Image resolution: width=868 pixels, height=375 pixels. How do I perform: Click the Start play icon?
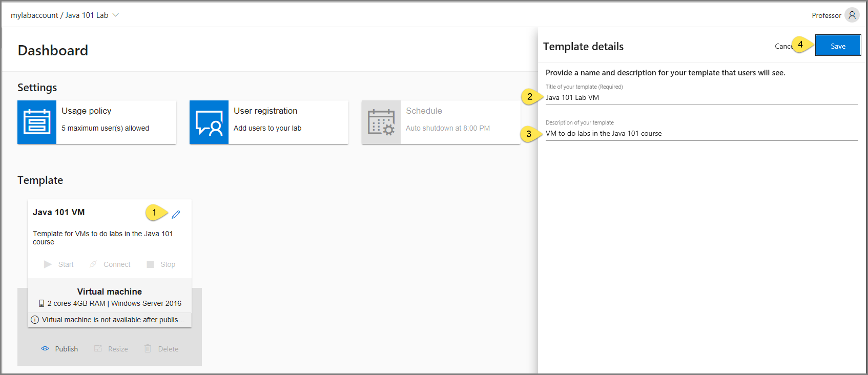pos(48,264)
